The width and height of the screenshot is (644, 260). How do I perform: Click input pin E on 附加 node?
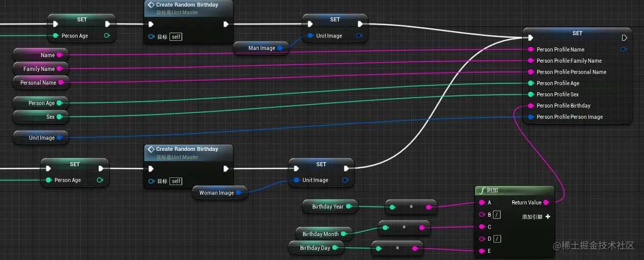pyautogui.click(x=481, y=251)
